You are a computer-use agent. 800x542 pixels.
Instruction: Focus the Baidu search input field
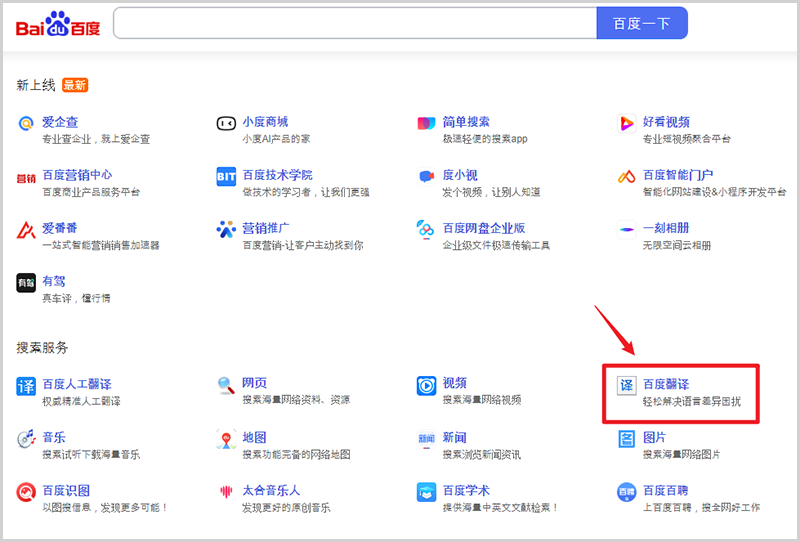(x=355, y=23)
